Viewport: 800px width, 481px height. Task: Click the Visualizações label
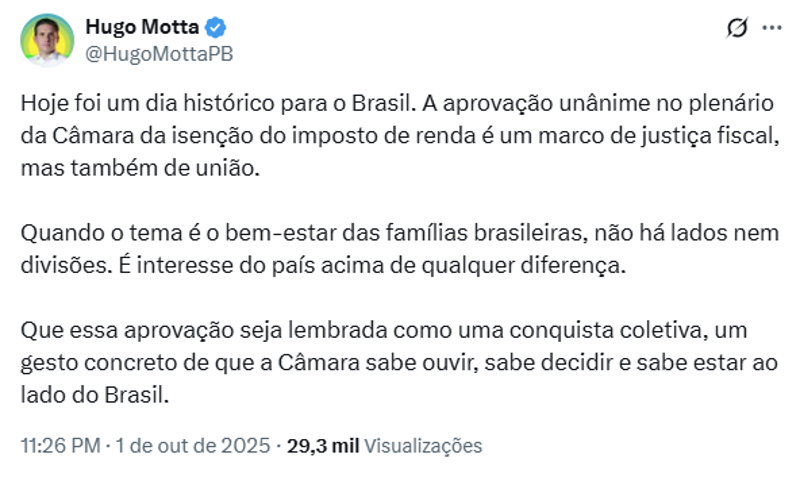coord(423,446)
